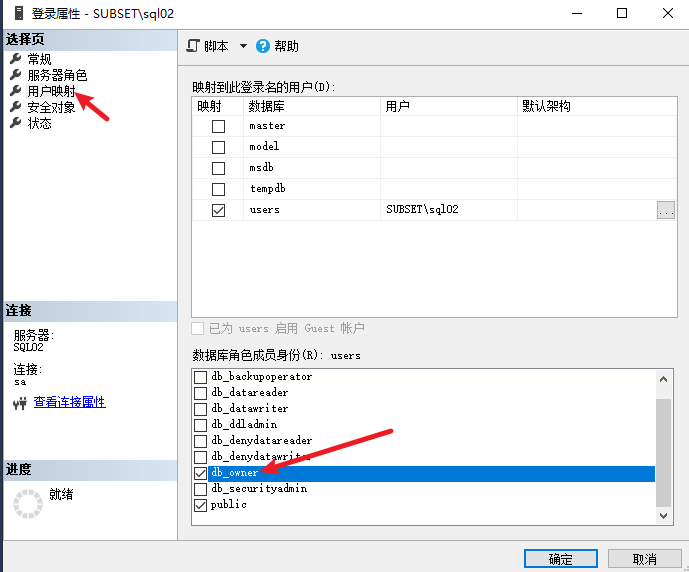The width and height of the screenshot is (689, 572).
Task: Enable mapping for the master database
Action: (x=218, y=127)
